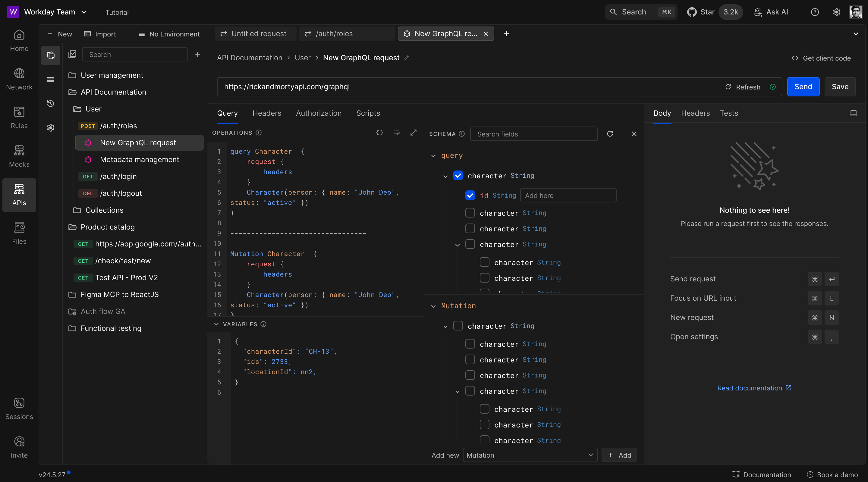Check the first unchecked character under id
868x482 pixels.
(x=470, y=213)
